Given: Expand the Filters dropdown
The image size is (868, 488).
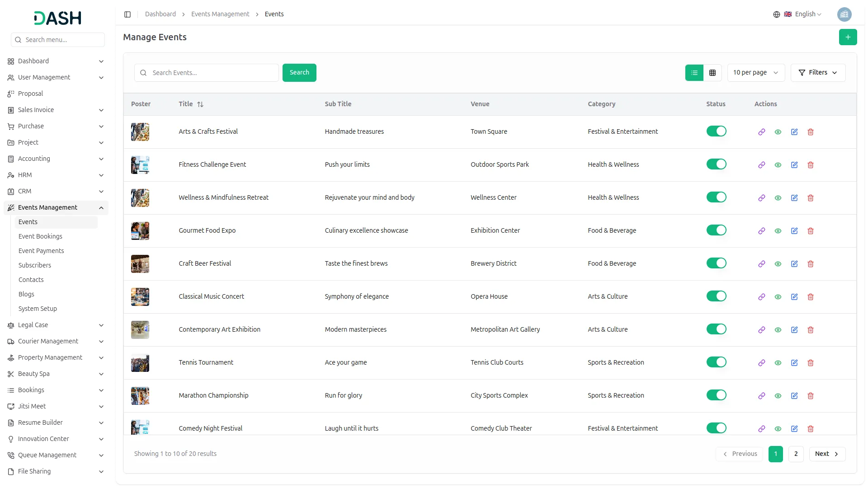Looking at the screenshot, I should (818, 73).
